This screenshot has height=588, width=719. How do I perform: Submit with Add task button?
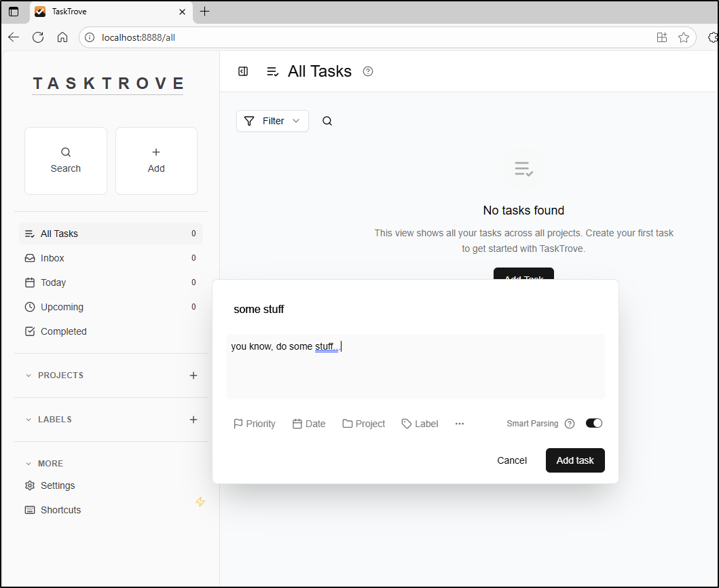[575, 460]
